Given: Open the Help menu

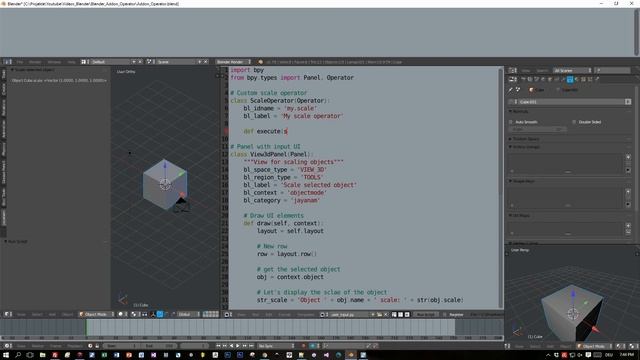Looking at the screenshot, I should 71,62.
